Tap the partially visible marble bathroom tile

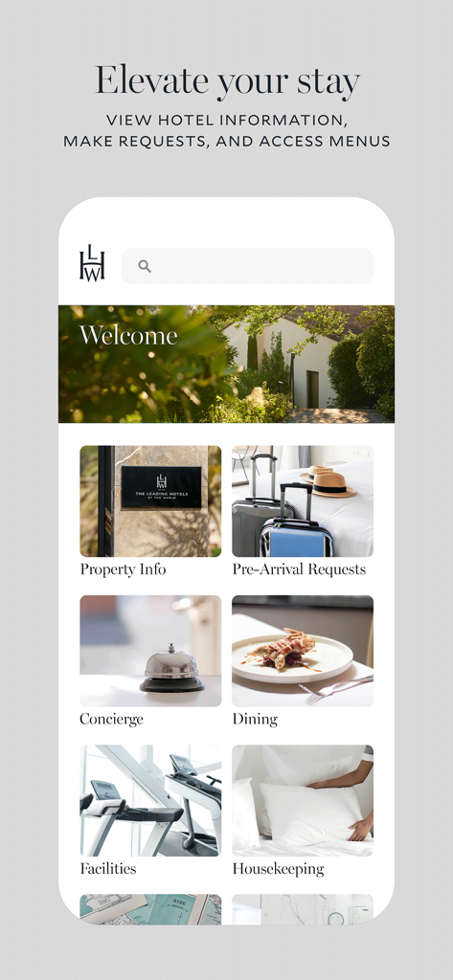point(303,909)
